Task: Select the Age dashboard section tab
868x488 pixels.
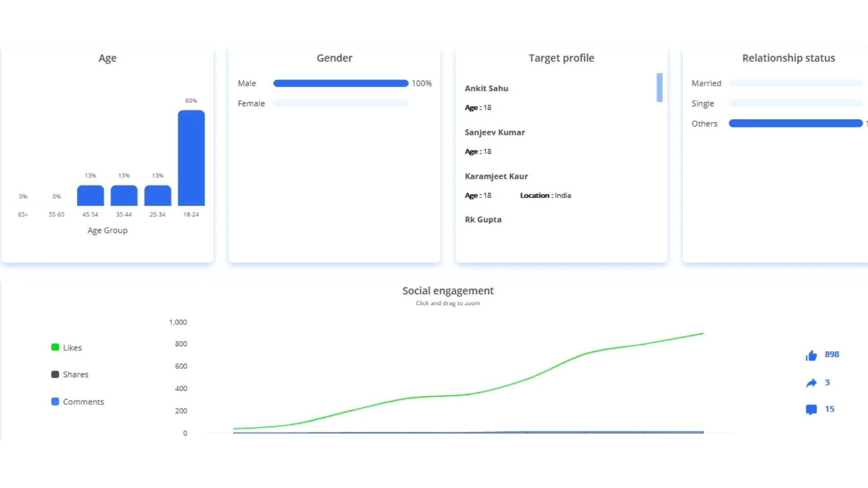Action: pyautogui.click(x=107, y=58)
